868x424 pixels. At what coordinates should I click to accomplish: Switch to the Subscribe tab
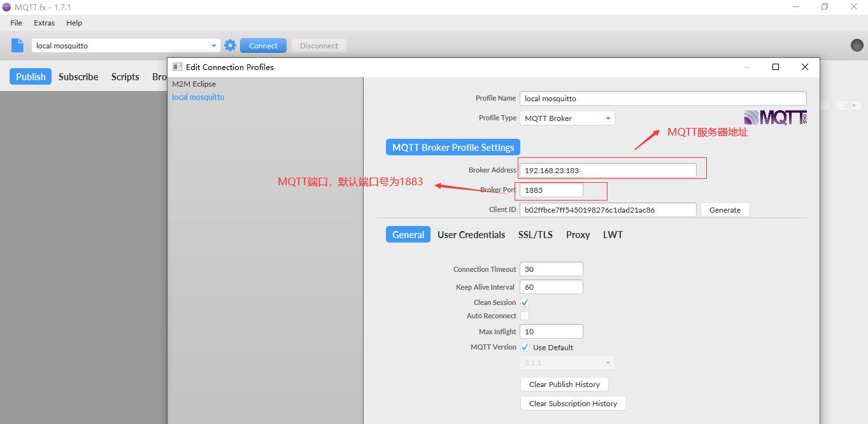coord(78,77)
